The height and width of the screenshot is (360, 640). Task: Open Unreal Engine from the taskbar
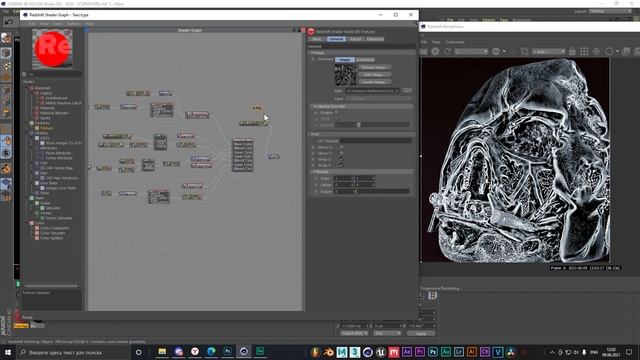[x=380, y=352]
